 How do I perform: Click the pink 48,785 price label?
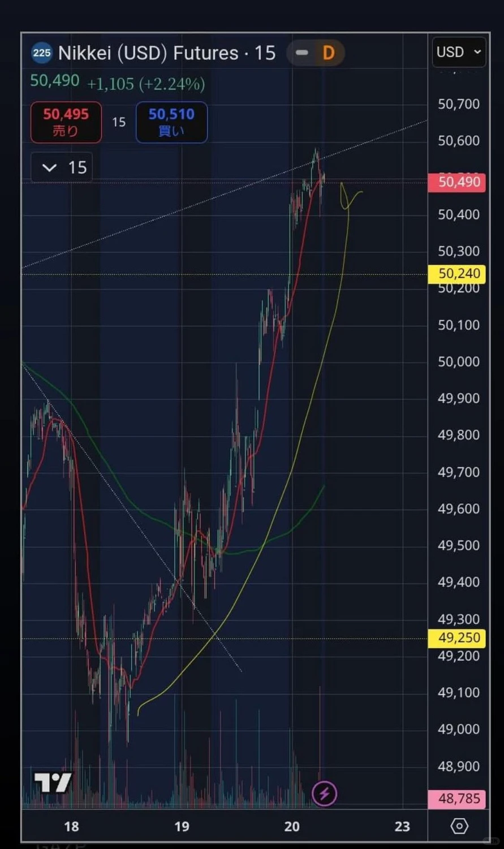[456, 799]
